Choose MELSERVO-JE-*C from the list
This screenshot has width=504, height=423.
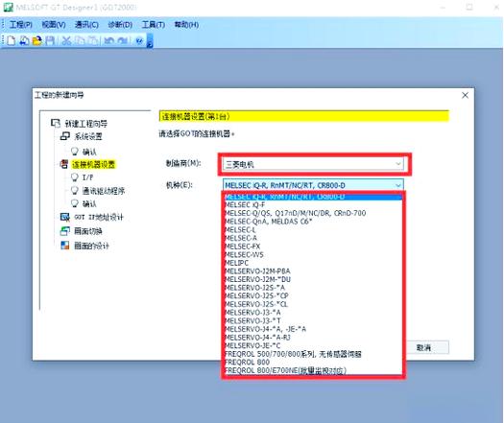313,346
